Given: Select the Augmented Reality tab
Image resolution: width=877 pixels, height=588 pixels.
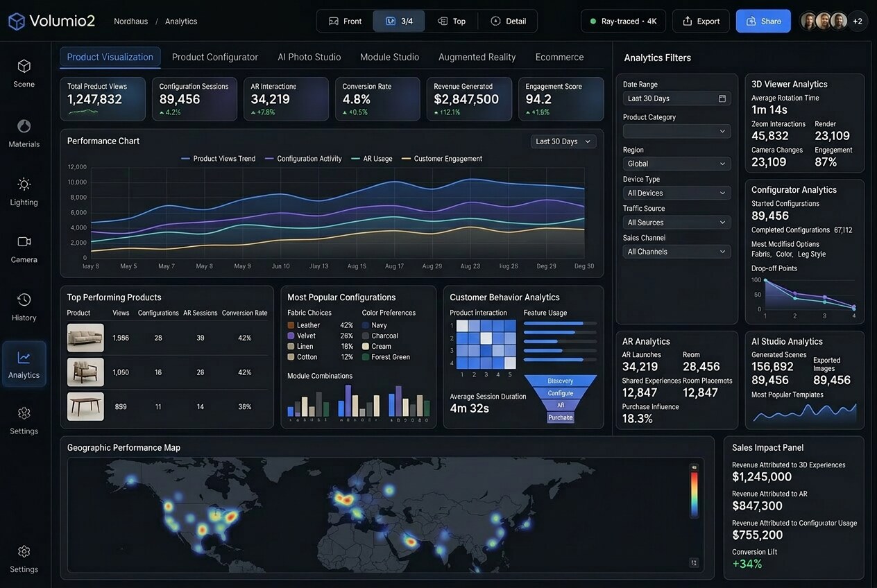Looking at the screenshot, I should tap(477, 57).
